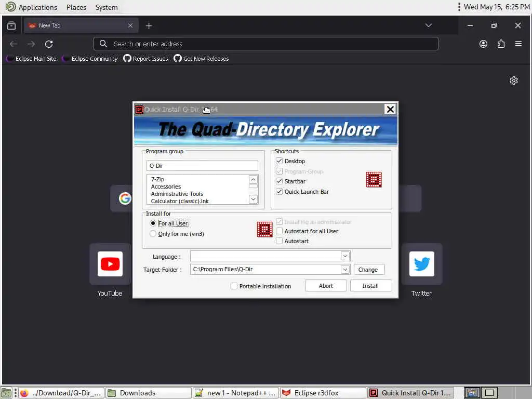The image size is (532, 399).
Task: Select 7-Zip in program group list
Action: point(157,179)
